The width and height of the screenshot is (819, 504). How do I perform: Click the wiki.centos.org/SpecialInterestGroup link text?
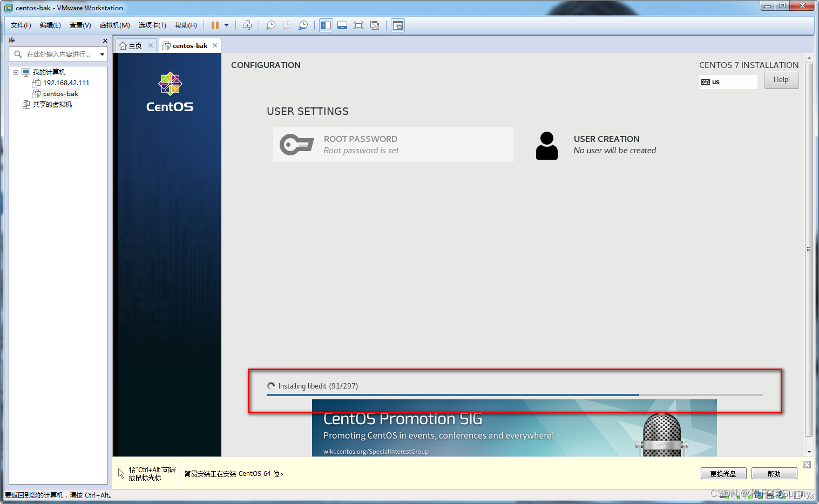click(376, 452)
